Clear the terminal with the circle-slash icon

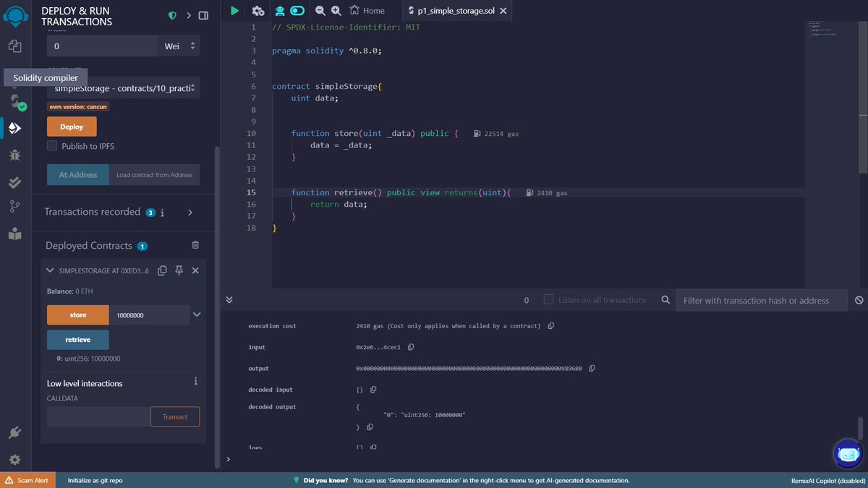click(x=859, y=300)
